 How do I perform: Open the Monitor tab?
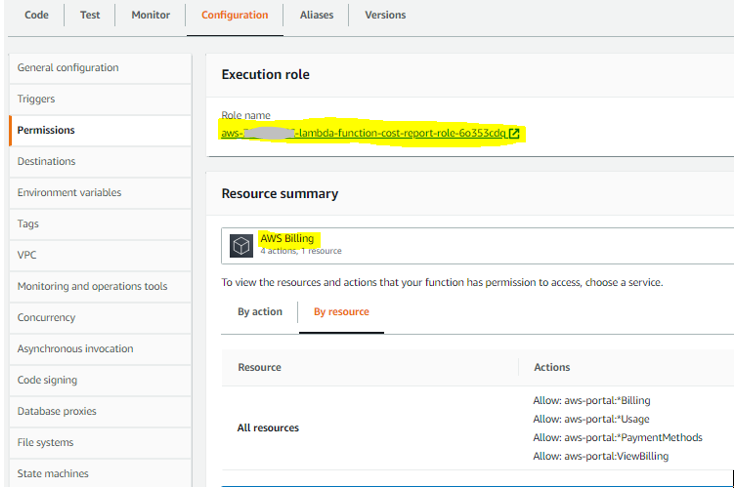tap(151, 15)
